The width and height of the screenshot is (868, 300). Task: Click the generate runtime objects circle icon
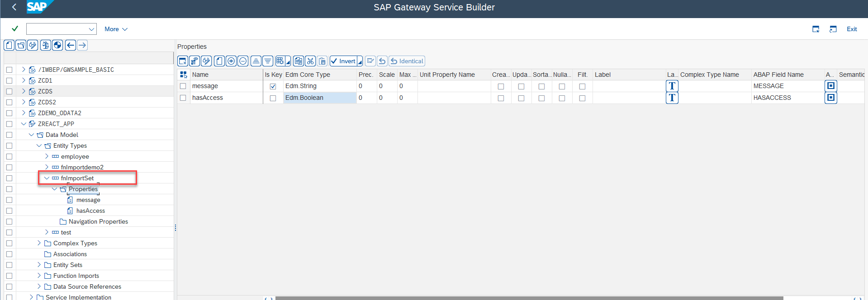pos(57,45)
